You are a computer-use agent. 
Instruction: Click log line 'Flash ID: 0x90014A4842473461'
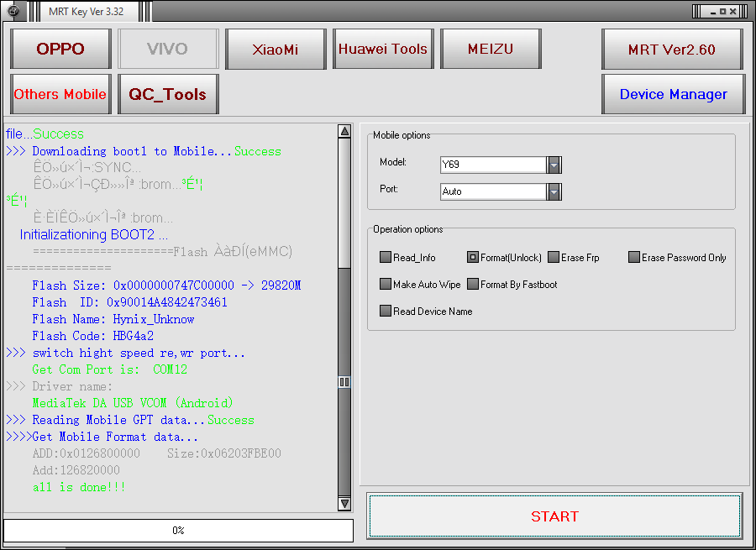(129, 302)
